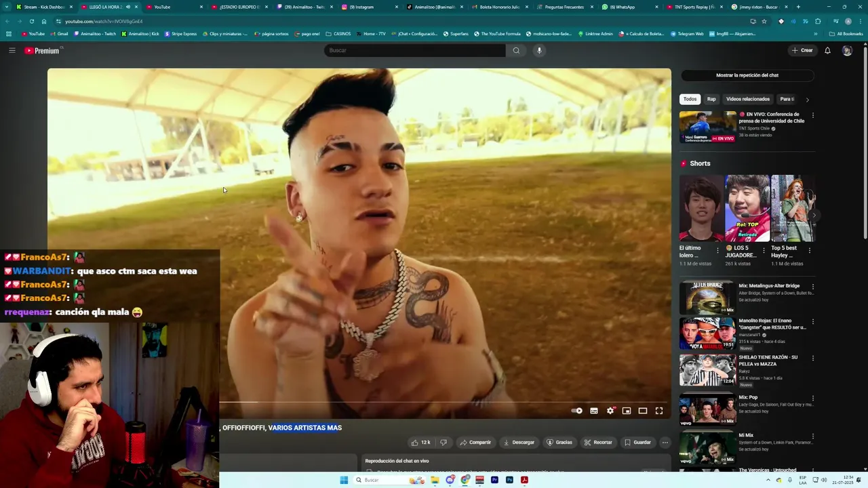868x488 pixels.
Task: Open File Explorer from the taskbar
Action: click(435, 480)
